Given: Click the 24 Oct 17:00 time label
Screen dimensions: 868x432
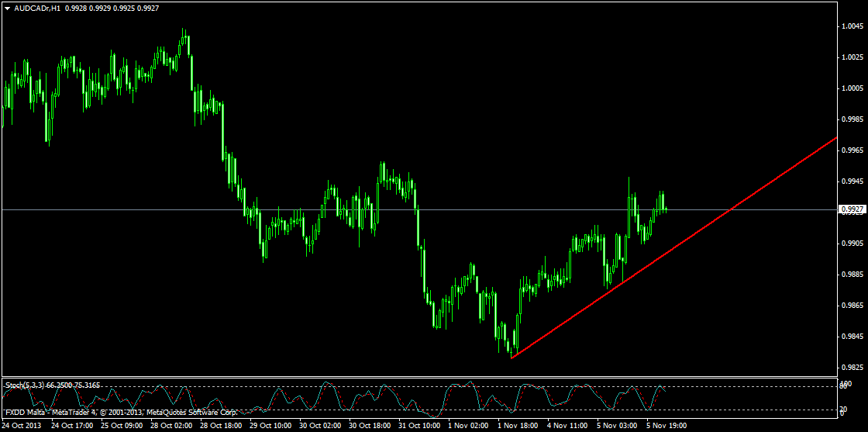Looking at the screenshot, I should [71, 425].
